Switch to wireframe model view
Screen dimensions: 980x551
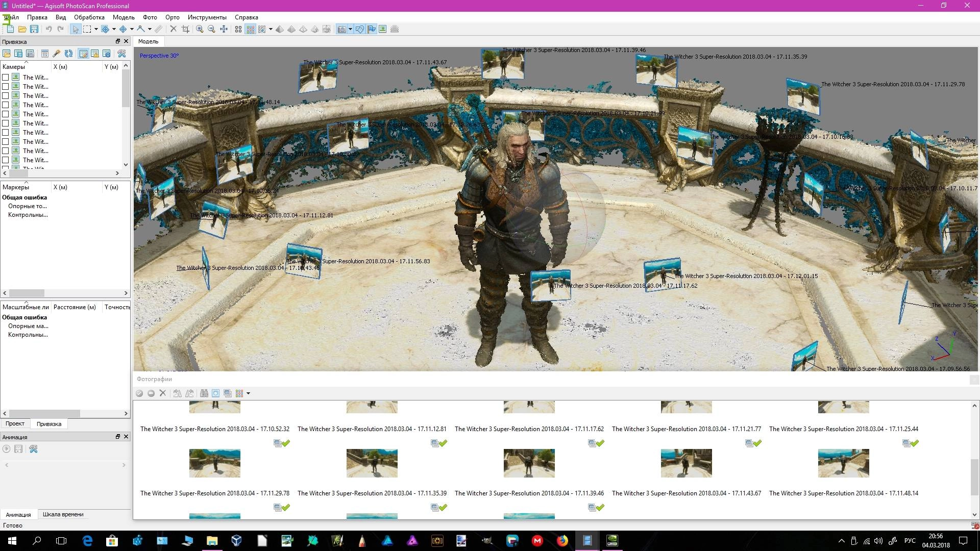click(303, 29)
